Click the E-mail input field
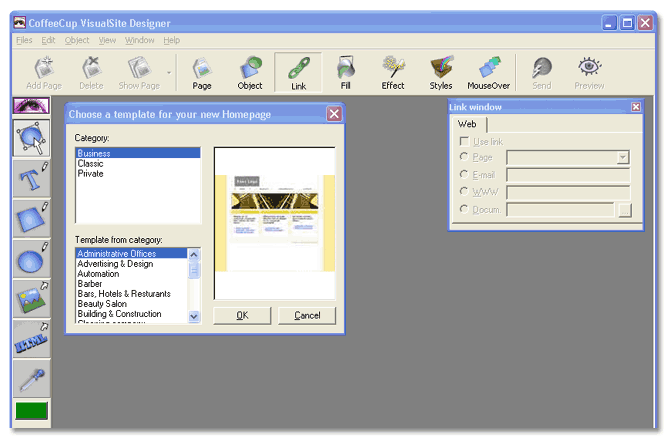670x445 pixels. click(x=568, y=175)
